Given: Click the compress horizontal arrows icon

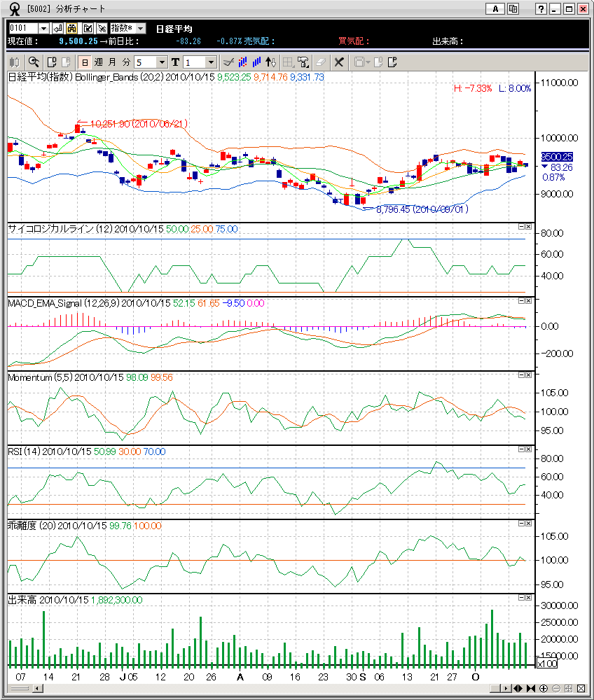Looking at the screenshot, I should pos(532,689).
